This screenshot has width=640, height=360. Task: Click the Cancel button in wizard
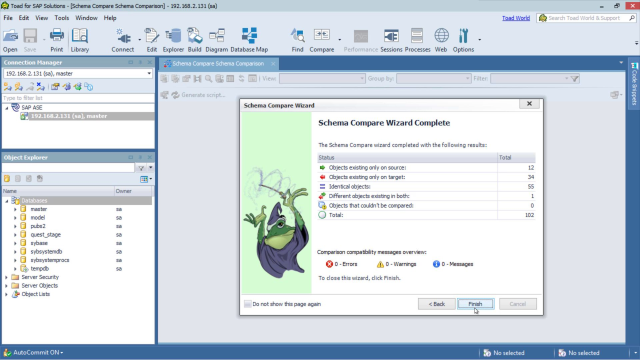coord(518,304)
